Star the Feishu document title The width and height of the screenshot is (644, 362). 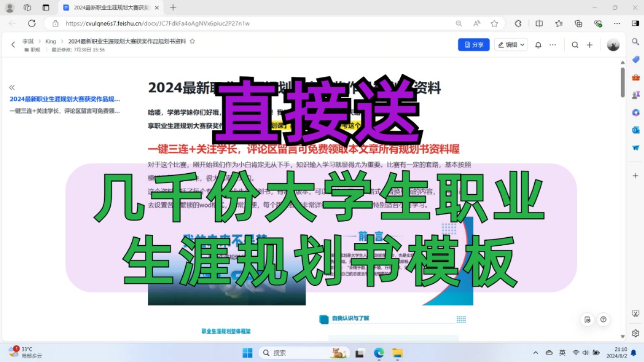(192, 41)
